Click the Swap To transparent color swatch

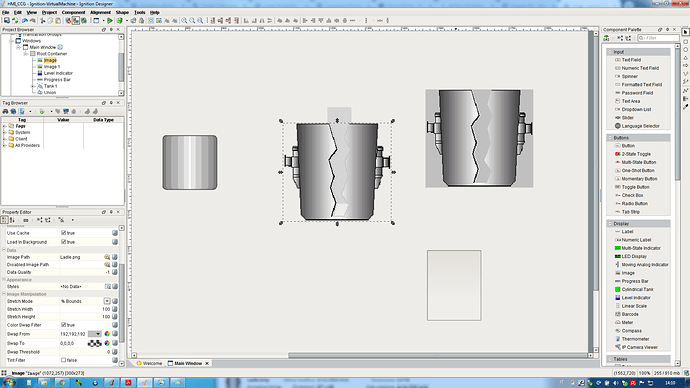coord(95,343)
